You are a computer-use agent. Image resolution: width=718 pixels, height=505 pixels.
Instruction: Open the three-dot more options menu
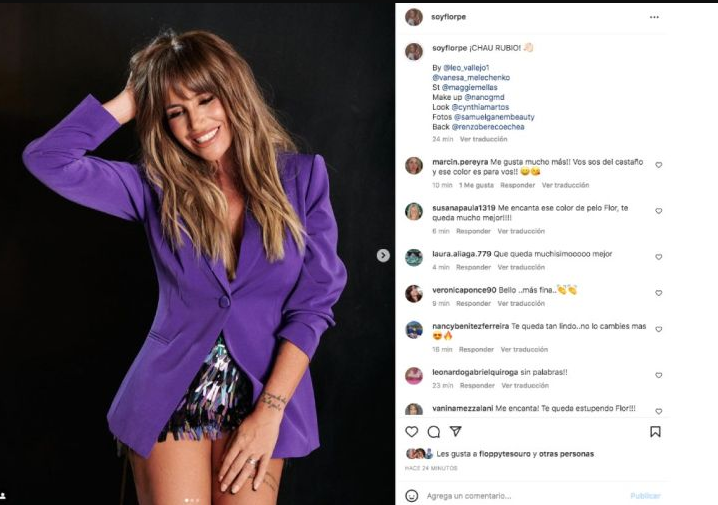654,17
